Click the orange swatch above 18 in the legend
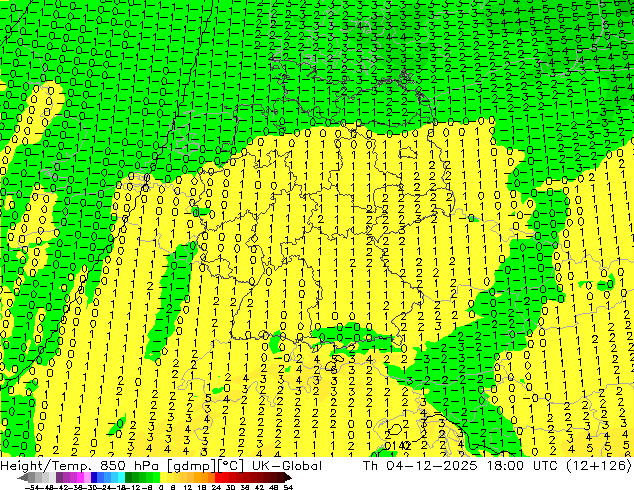 [205, 477]
